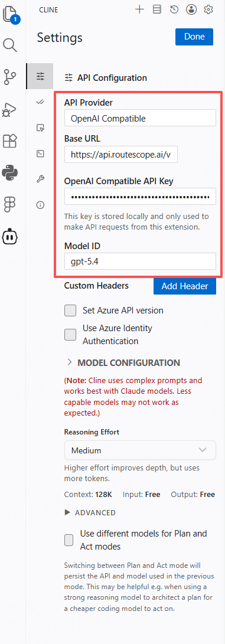Image resolution: width=225 pixels, height=644 pixels.
Task: Open the Figma sidebar view
Action: [x=10, y=204]
